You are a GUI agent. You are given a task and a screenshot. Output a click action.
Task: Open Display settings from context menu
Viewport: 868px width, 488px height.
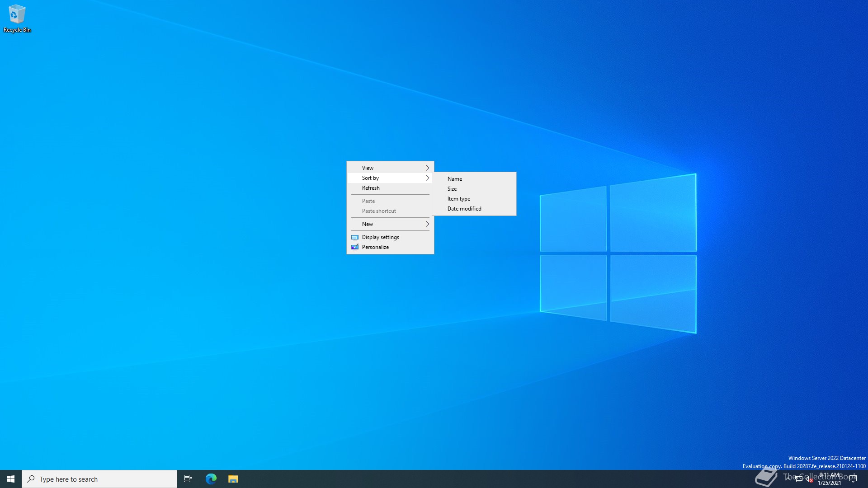[x=380, y=237]
